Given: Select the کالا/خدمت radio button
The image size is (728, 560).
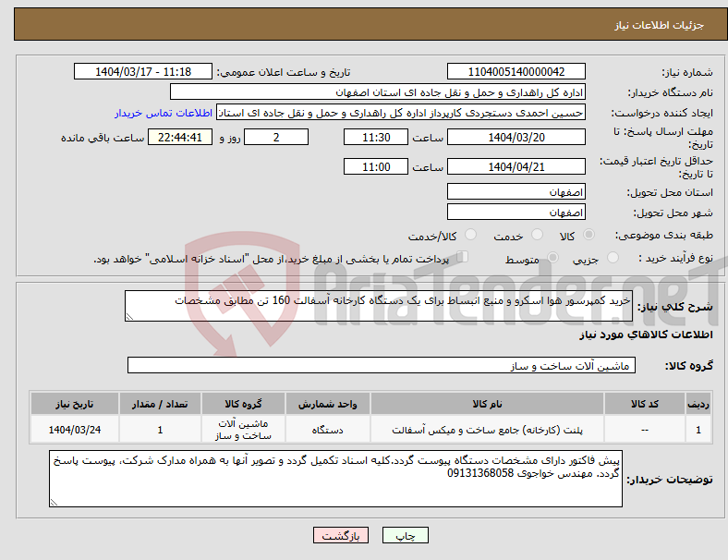Looking at the screenshot, I should tap(471, 235).
